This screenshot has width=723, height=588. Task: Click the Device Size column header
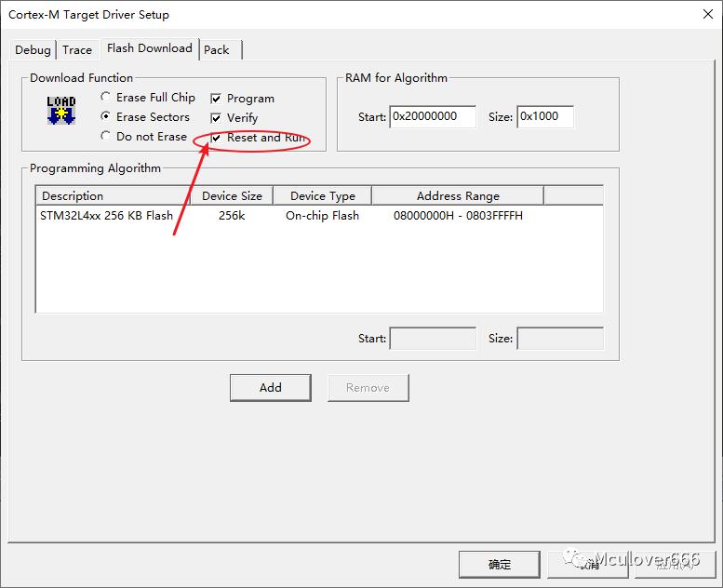coord(232,196)
